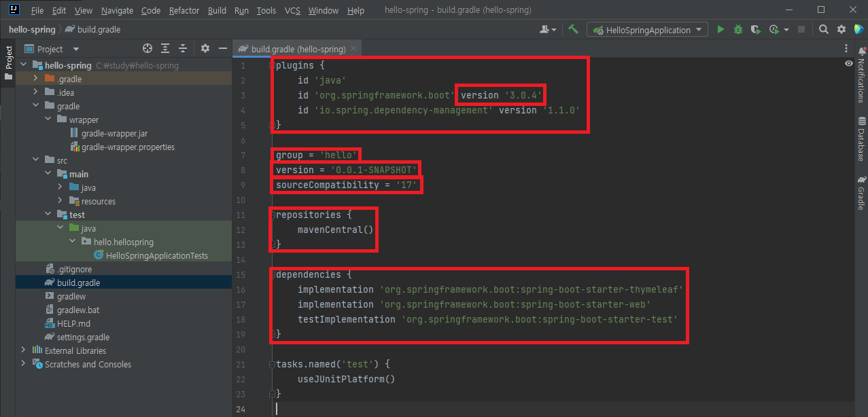
Task: Expand Scratches and Consoles node
Action: pyautogui.click(x=23, y=364)
